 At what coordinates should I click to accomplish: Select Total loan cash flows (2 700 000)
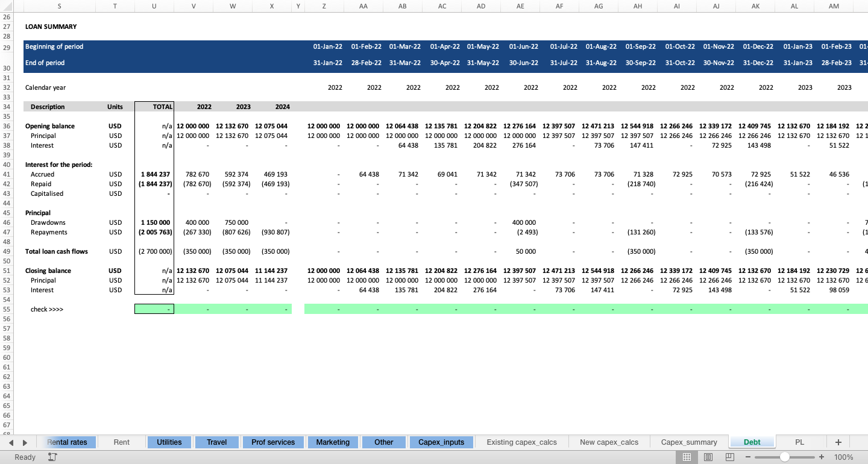pos(154,251)
